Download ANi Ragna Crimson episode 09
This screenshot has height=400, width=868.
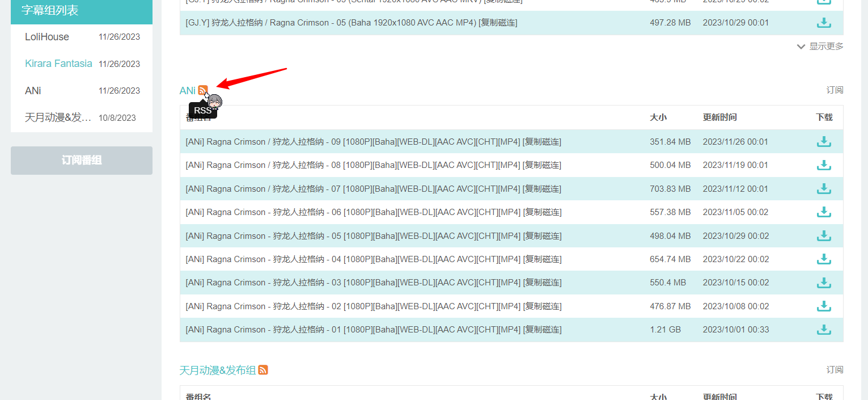click(824, 142)
